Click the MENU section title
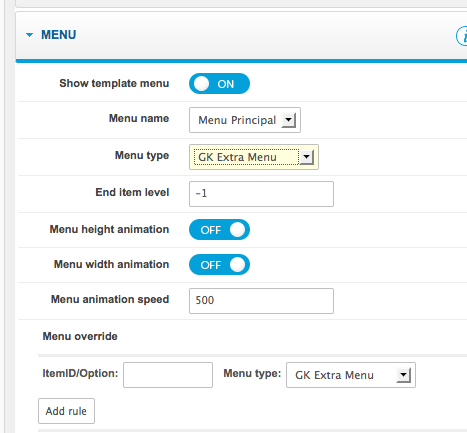The height and width of the screenshot is (433, 467). tap(59, 35)
